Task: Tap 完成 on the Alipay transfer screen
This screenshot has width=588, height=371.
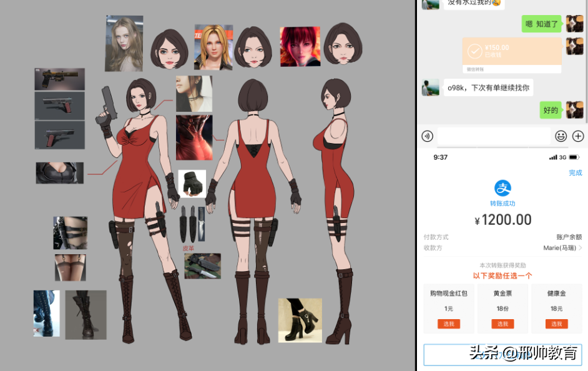Action: [576, 172]
